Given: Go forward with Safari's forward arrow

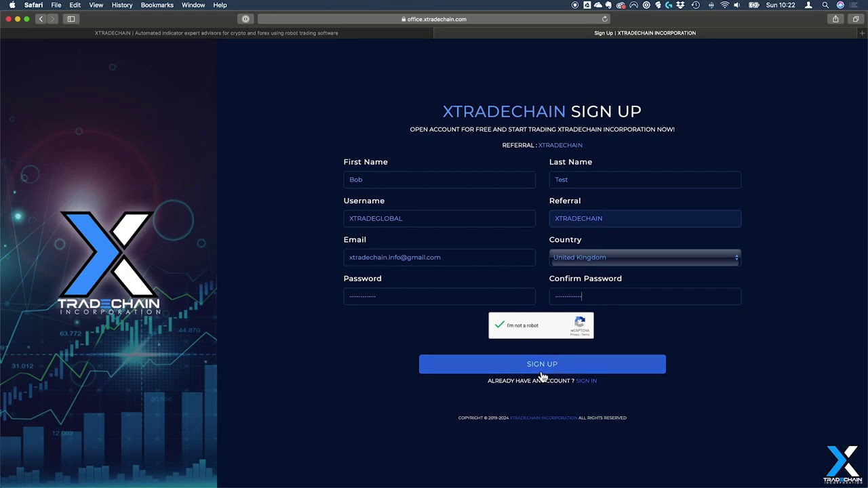Looking at the screenshot, I should click(53, 19).
